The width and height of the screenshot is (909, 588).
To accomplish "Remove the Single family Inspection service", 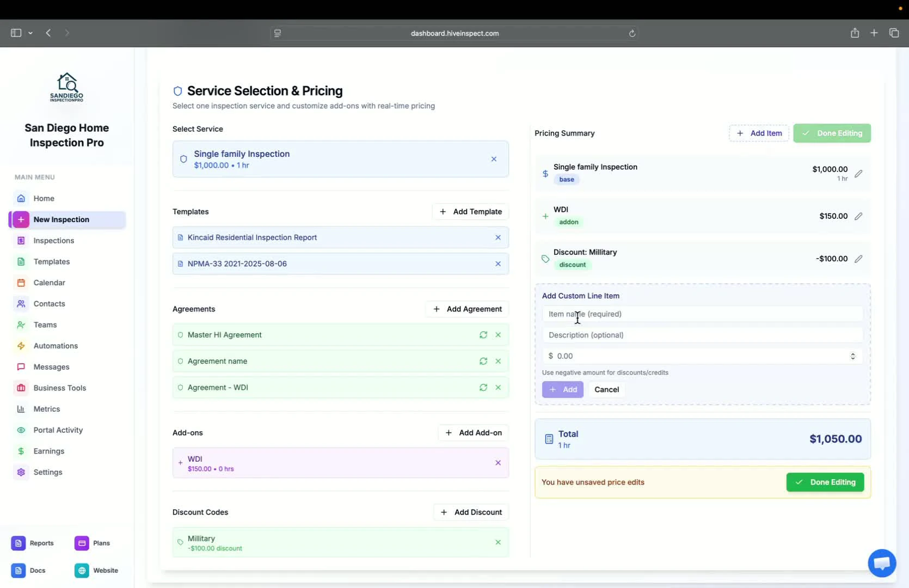I will coord(494,159).
